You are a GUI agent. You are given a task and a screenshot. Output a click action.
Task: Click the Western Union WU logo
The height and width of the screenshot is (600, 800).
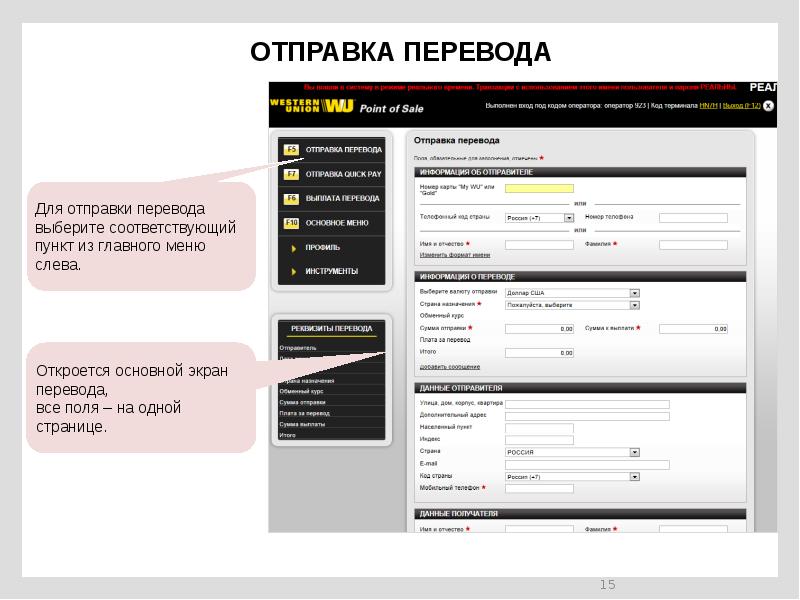point(312,105)
